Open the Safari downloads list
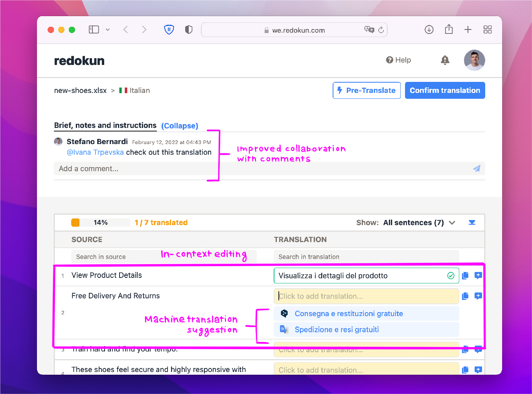Viewport: 532px width, 394px height. tap(429, 30)
